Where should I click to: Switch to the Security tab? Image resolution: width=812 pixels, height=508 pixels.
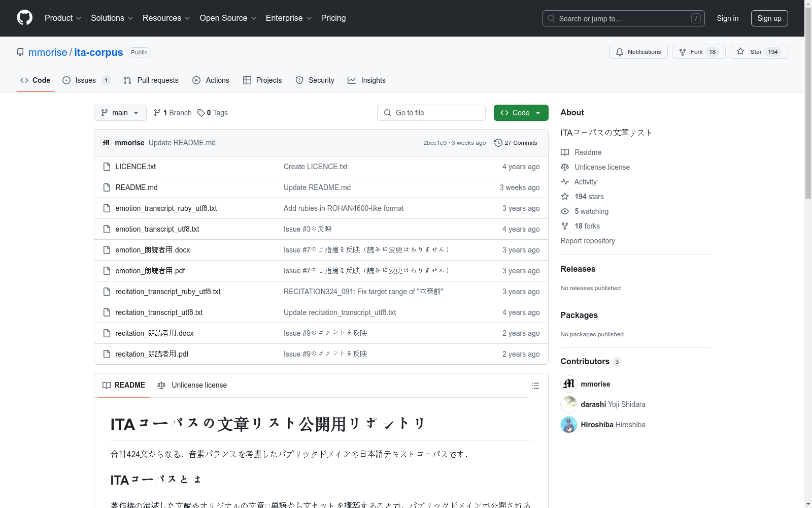pos(315,80)
